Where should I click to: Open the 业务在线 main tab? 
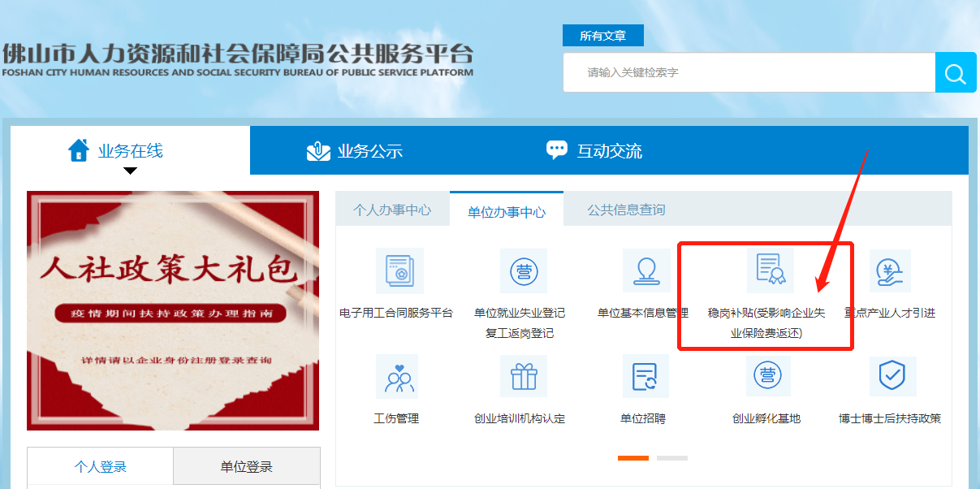point(130,150)
